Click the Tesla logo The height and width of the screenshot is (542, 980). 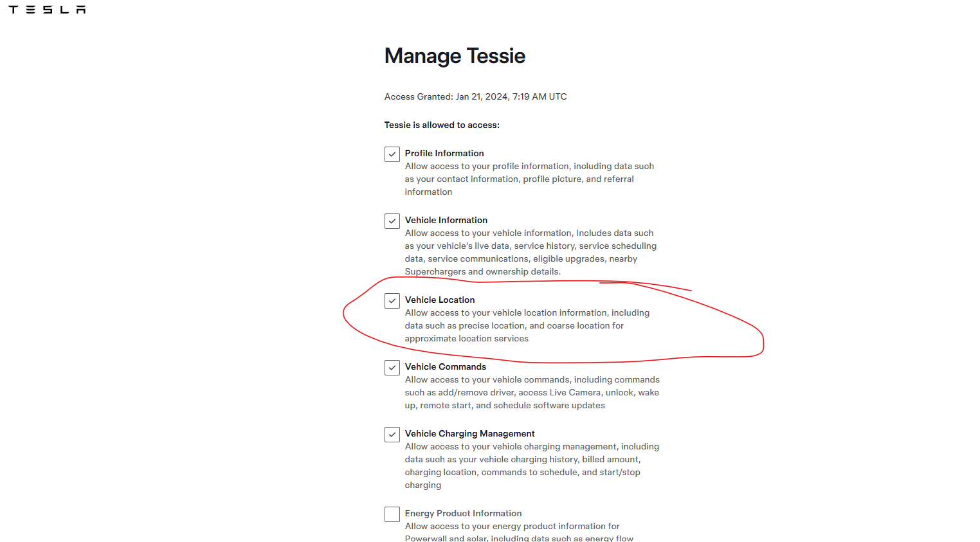pyautogui.click(x=47, y=10)
